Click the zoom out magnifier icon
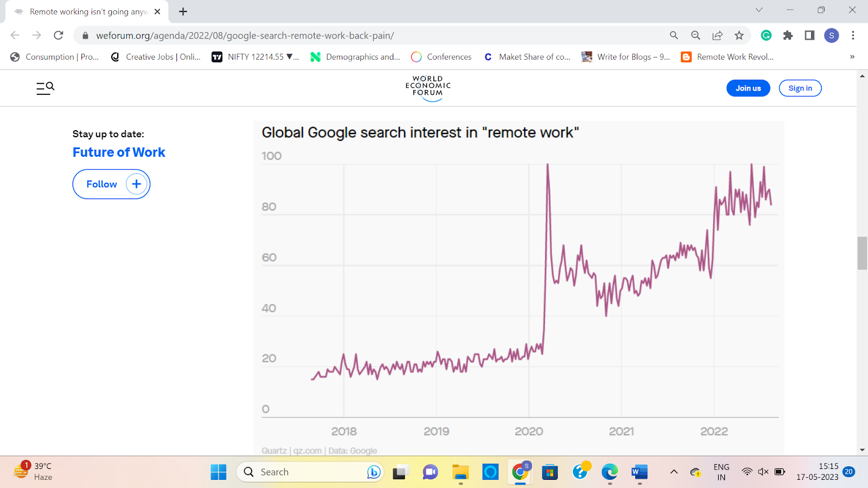Image resolution: width=868 pixels, height=488 pixels. click(695, 35)
